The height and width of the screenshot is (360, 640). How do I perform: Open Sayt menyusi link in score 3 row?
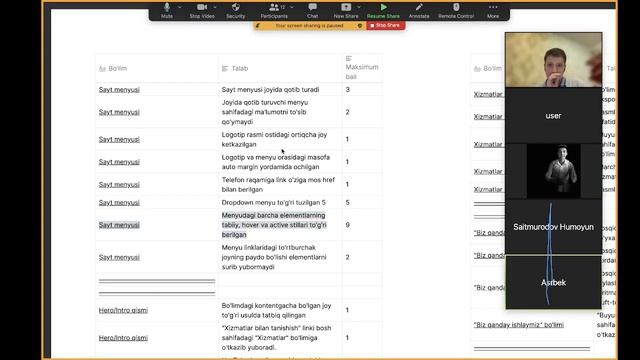tap(119, 89)
